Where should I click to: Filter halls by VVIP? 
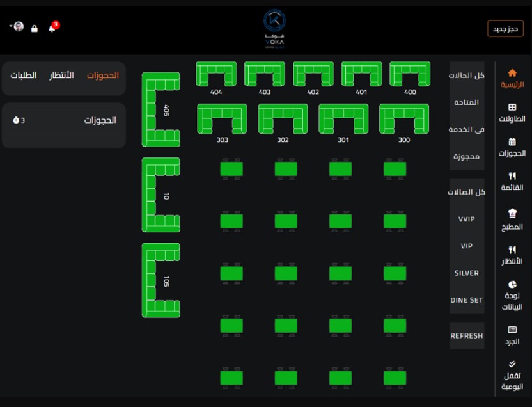point(467,219)
